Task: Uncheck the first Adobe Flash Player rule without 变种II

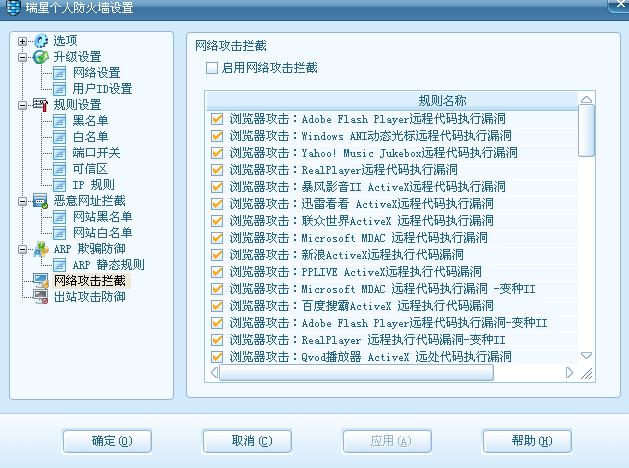Action: (217, 119)
